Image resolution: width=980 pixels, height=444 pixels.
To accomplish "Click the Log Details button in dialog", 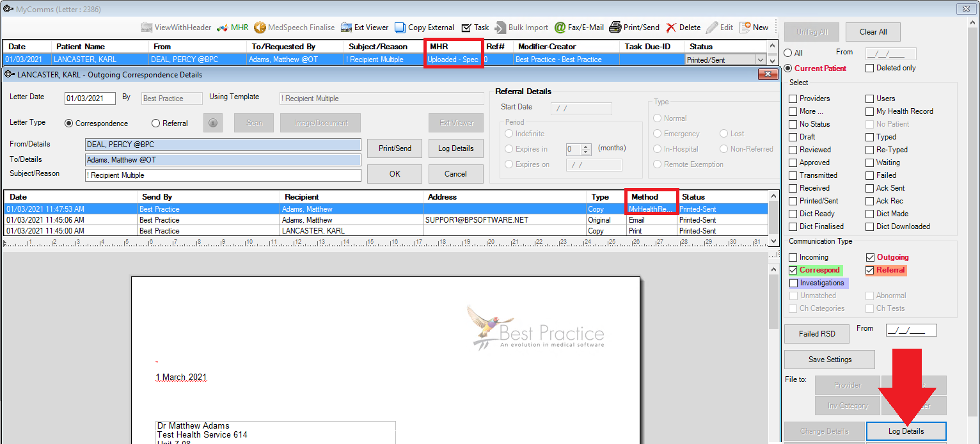I will pyautogui.click(x=456, y=148).
